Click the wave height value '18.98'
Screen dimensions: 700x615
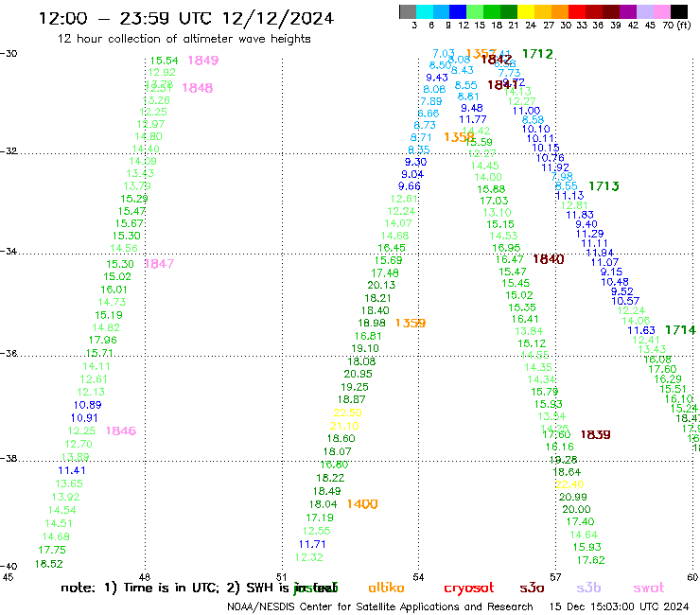pos(372,323)
